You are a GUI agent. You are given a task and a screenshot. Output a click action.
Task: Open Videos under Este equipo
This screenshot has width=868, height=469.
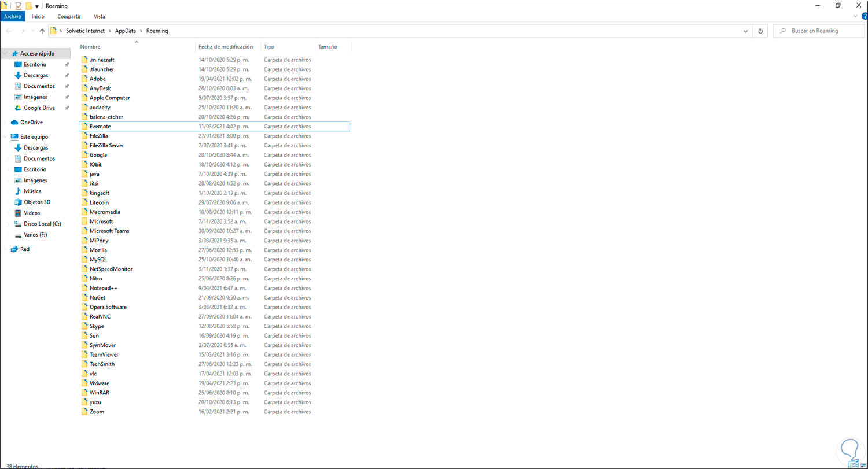32,213
